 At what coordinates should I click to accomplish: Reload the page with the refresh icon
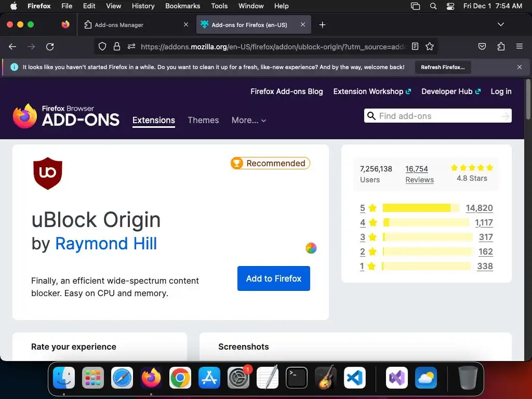(x=50, y=46)
